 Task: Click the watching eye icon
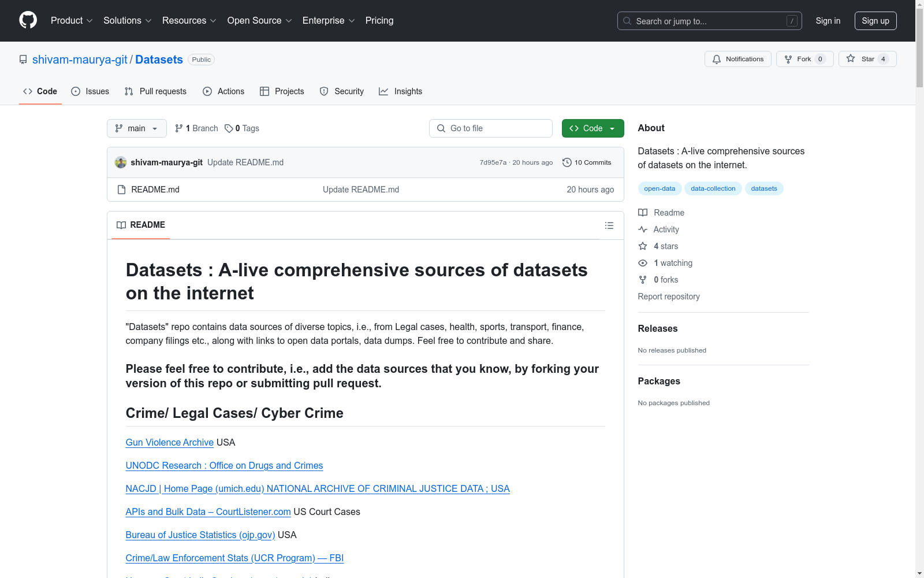click(x=643, y=263)
